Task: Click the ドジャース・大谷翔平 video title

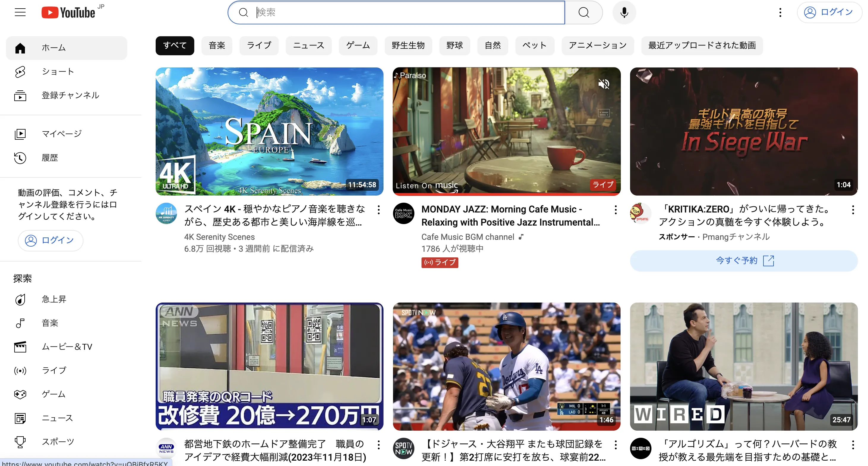Action: click(514, 451)
